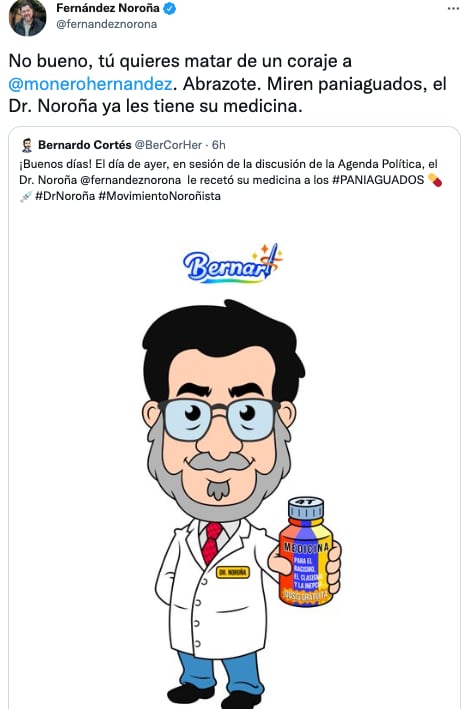Open the @monerohernandez mention link
This screenshot has width=470, height=709.
click(x=90, y=84)
